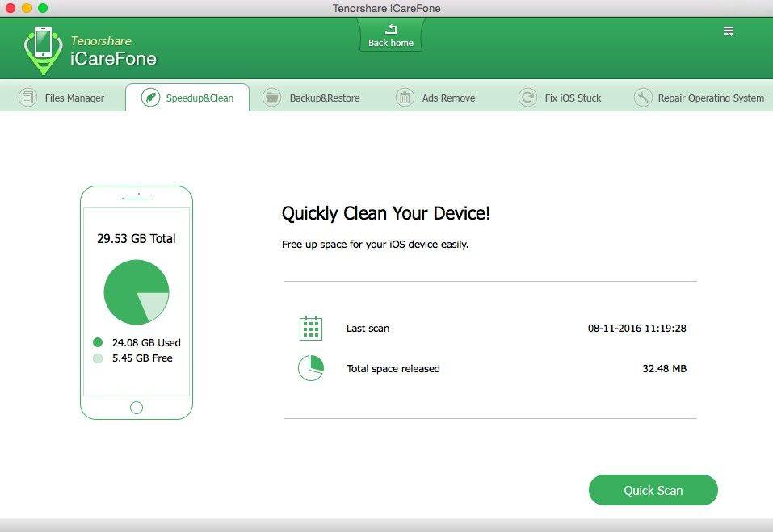Screen dimensions: 773x532
Task: Click the iCareFone product name text
Action: [x=113, y=59]
